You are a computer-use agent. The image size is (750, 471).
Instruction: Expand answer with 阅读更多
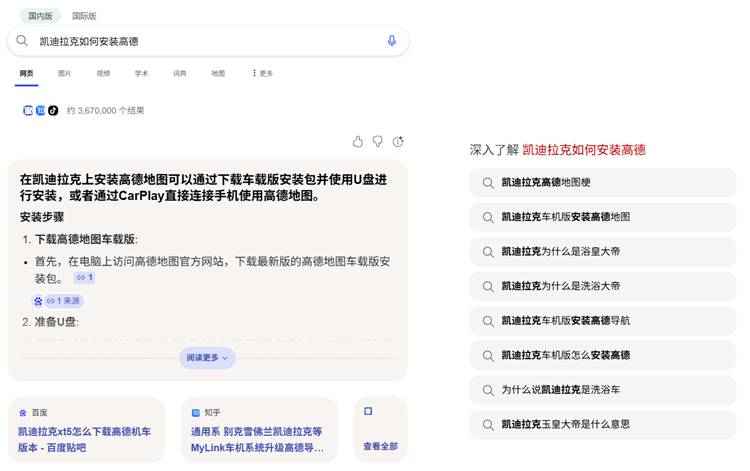point(207,358)
